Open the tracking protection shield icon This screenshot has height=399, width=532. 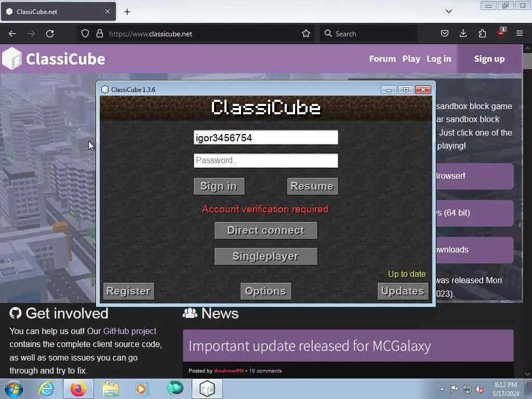85,34
